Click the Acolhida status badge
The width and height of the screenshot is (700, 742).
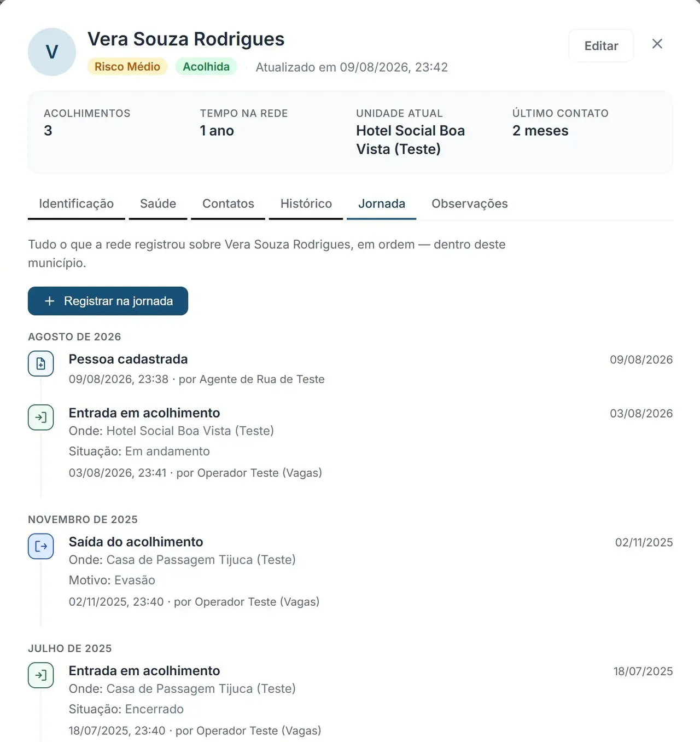click(x=206, y=67)
